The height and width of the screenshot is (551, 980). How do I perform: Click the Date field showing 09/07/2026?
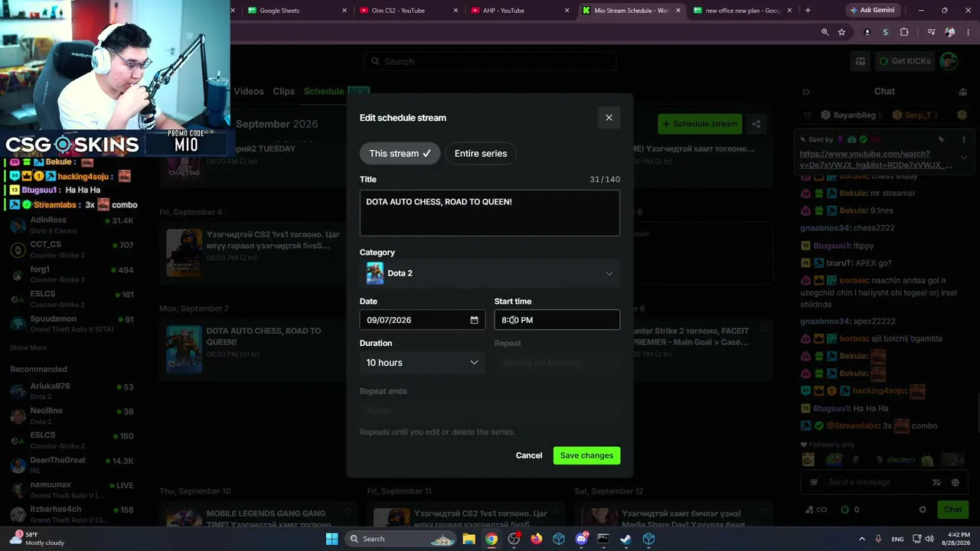click(x=422, y=320)
